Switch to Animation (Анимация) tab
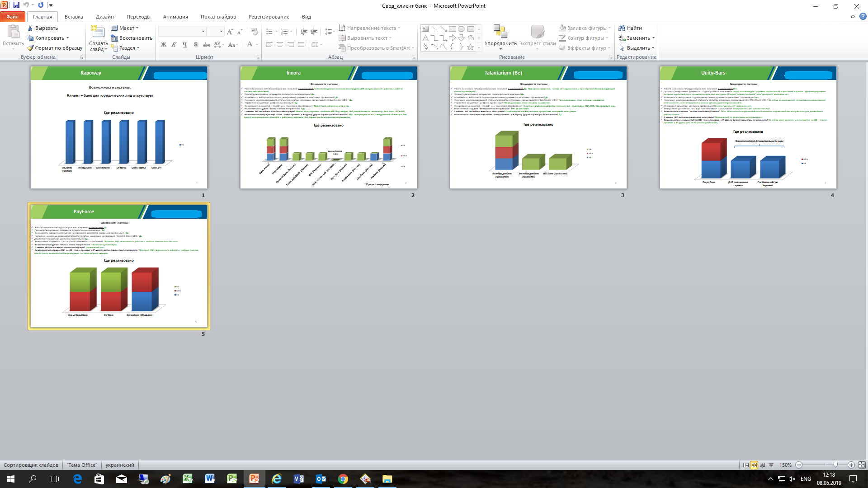The height and width of the screenshot is (488, 868). tap(175, 17)
